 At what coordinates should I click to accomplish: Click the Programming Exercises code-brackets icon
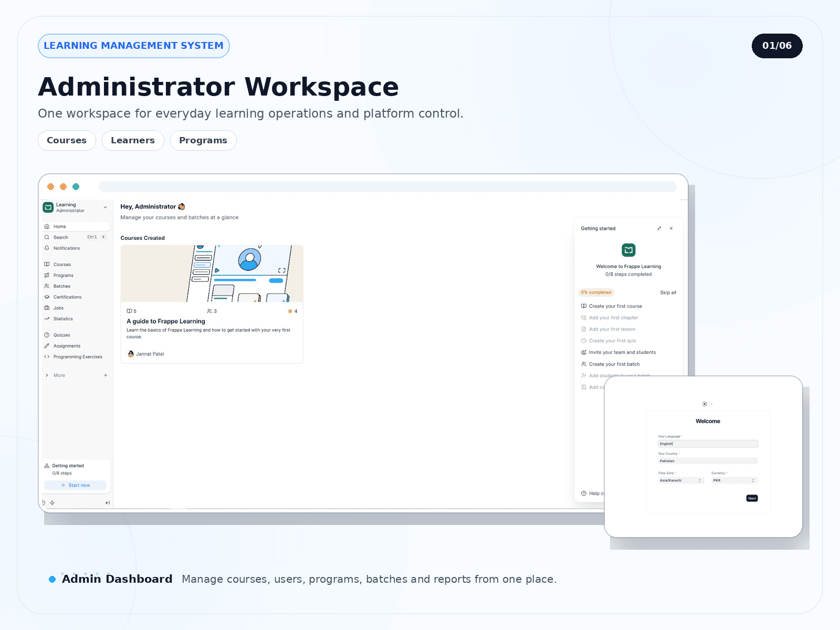point(47,357)
